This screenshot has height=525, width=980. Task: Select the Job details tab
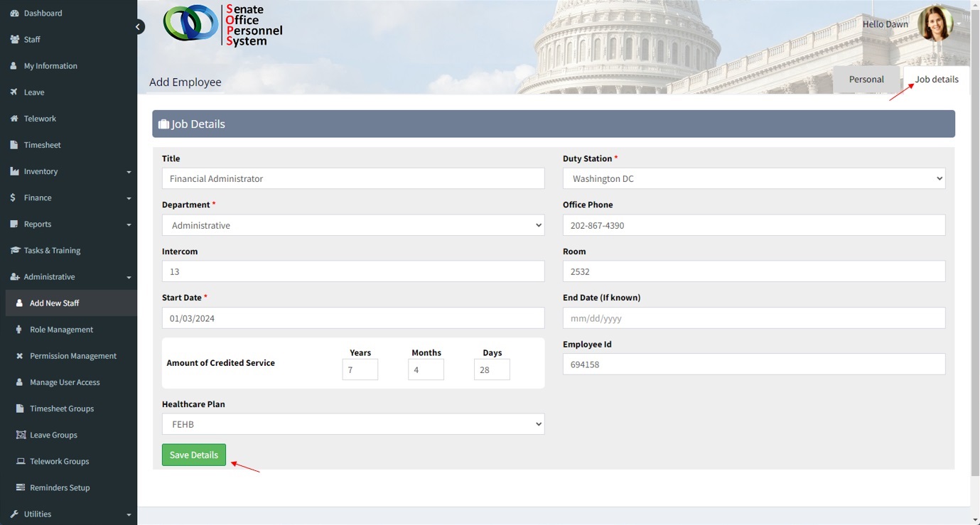[x=936, y=80]
